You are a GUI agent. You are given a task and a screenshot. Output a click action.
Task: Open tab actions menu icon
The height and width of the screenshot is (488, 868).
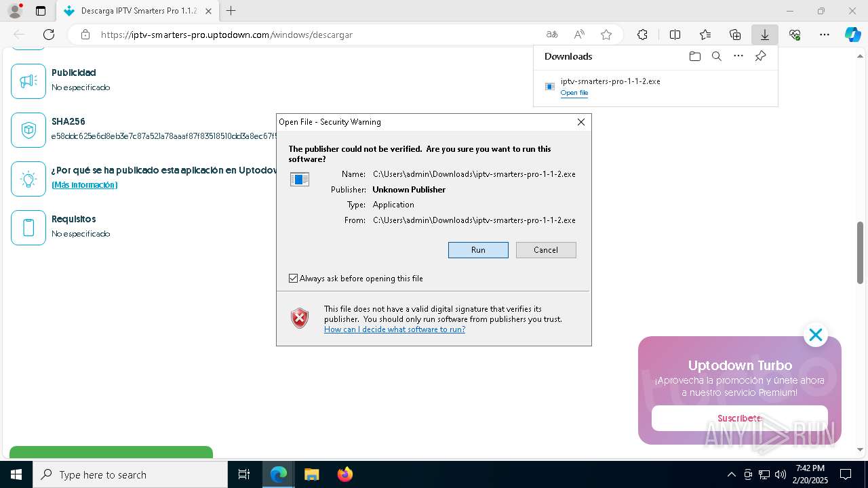coord(41,11)
